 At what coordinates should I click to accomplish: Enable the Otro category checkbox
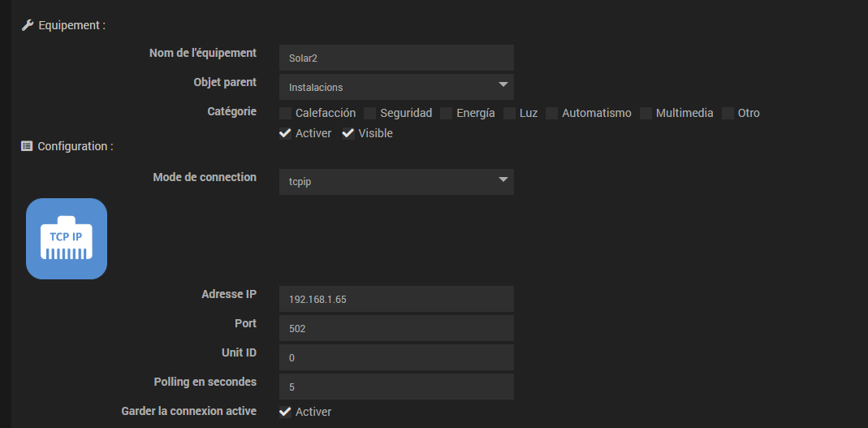pos(728,114)
